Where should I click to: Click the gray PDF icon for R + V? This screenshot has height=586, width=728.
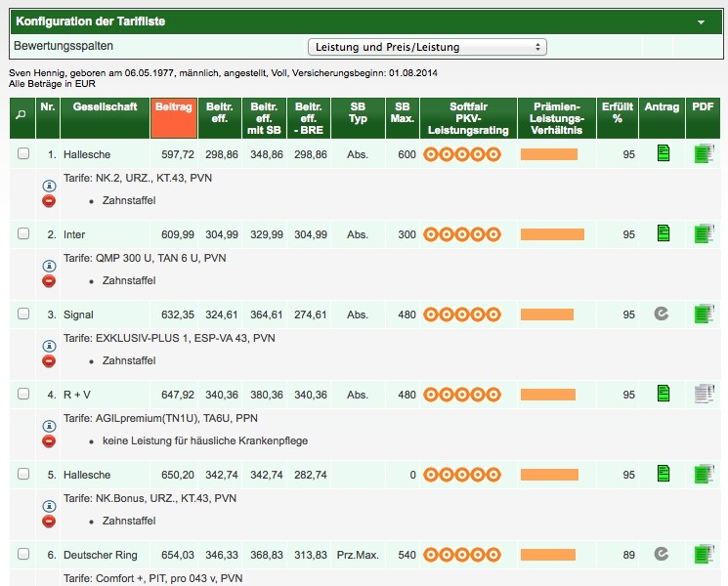click(704, 394)
